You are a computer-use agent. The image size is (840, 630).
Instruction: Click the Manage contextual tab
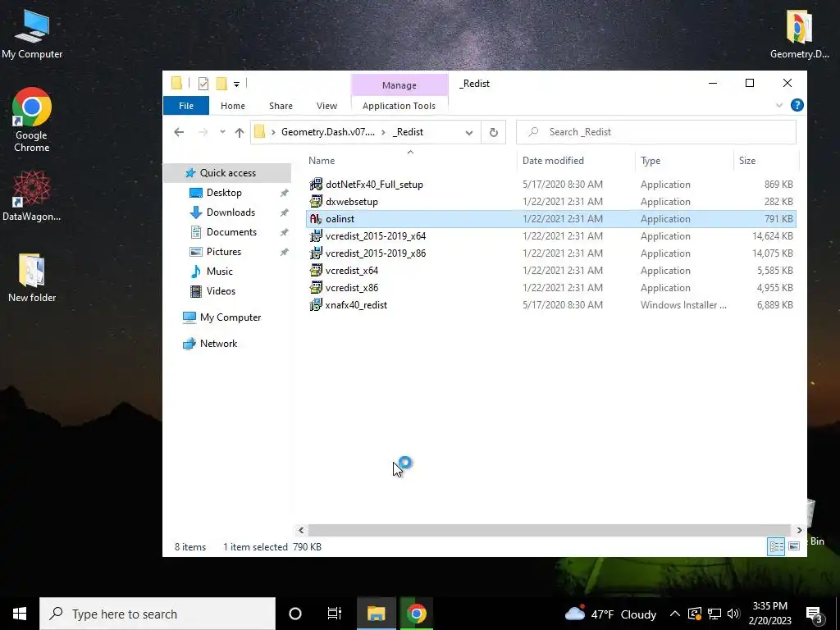(x=399, y=85)
